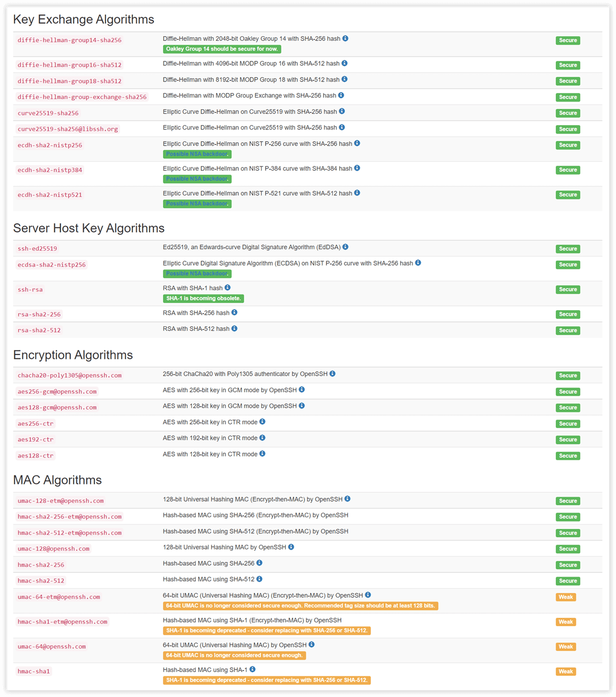616x697 pixels.
Task: Click 'Possible NSA backdoor' label under ecdh-sha2-nistp256
Action: pos(197,154)
